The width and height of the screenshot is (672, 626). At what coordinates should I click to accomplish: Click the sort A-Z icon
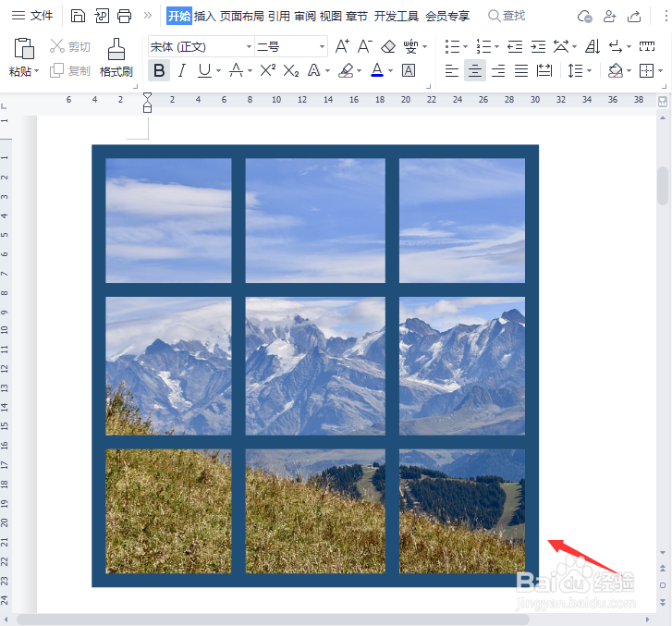click(x=593, y=46)
